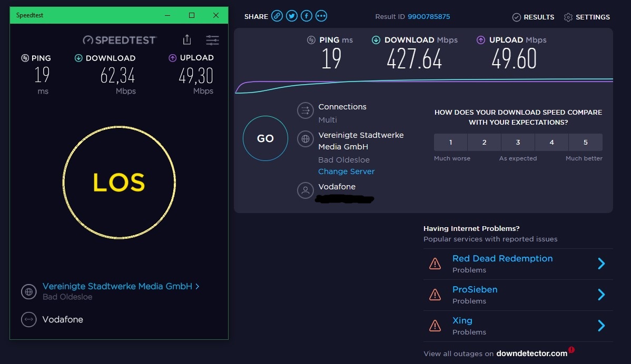The width and height of the screenshot is (631, 364).
Task: Rate download speed as 4
Action: pos(551,142)
